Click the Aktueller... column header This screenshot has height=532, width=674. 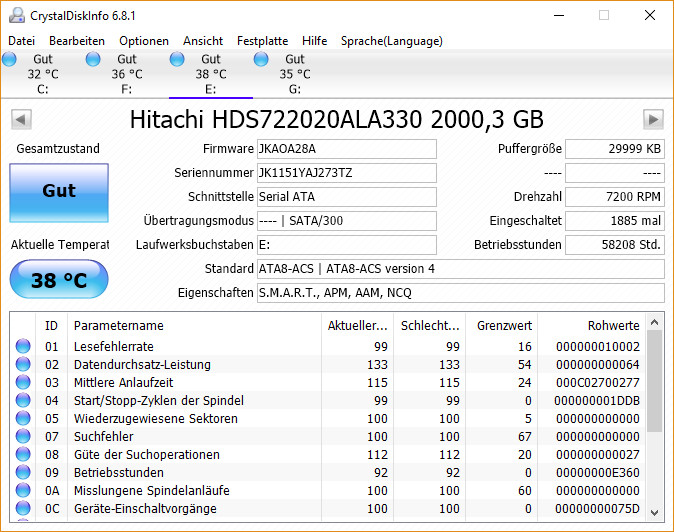[358, 325]
